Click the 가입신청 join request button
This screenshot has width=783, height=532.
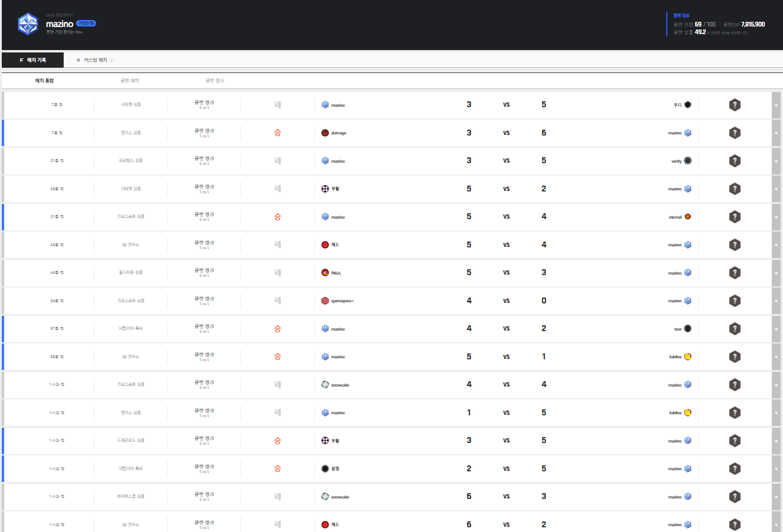pyautogui.click(x=86, y=24)
